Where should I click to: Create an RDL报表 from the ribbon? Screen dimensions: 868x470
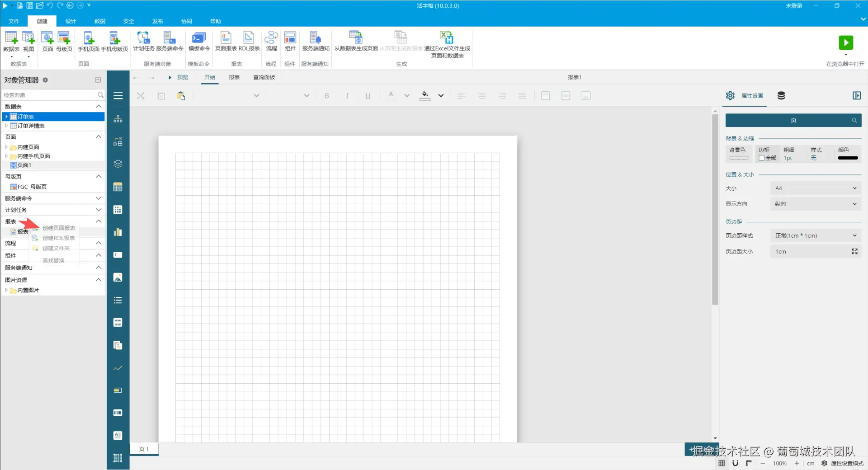[x=249, y=41]
